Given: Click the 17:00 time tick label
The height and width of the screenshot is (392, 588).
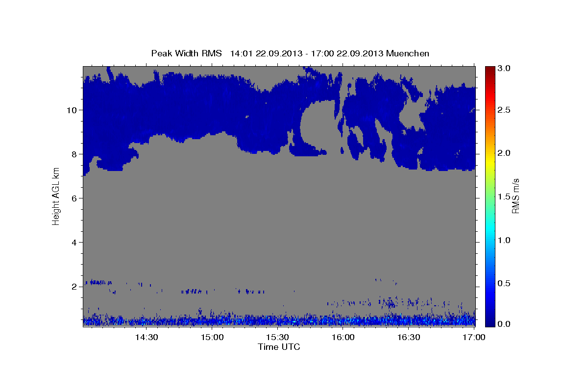Looking at the screenshot, I should [474, 337].
